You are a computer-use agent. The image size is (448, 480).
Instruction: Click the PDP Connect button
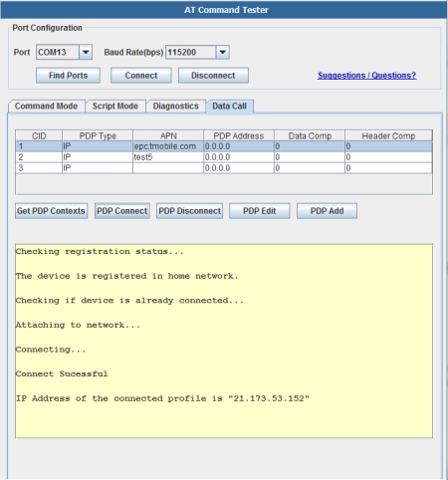click(122, 211)
